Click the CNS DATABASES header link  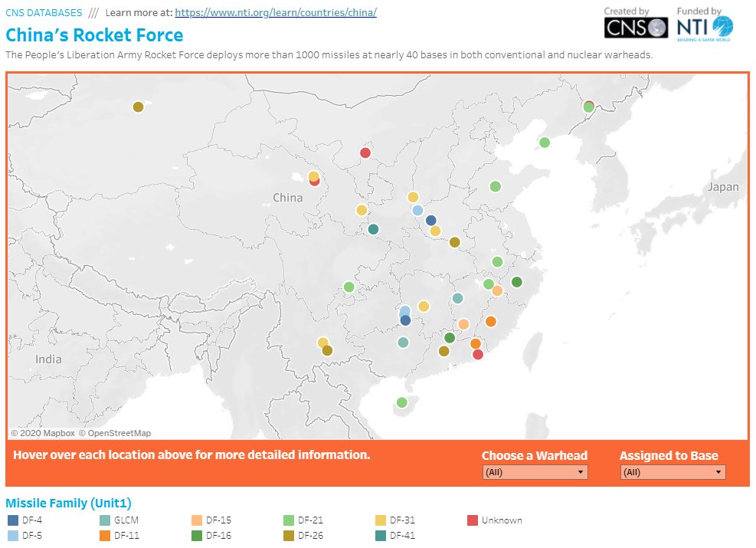coord(44,13)
